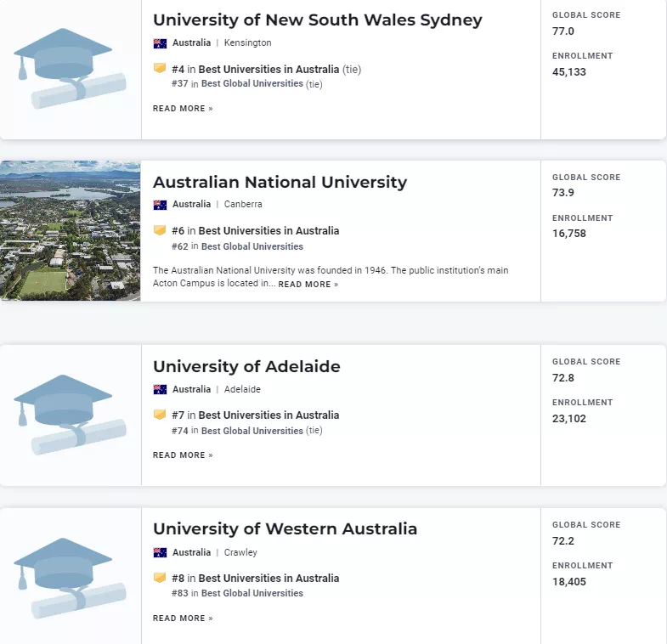Open the University of Adelaide heading link

[246, 367]
